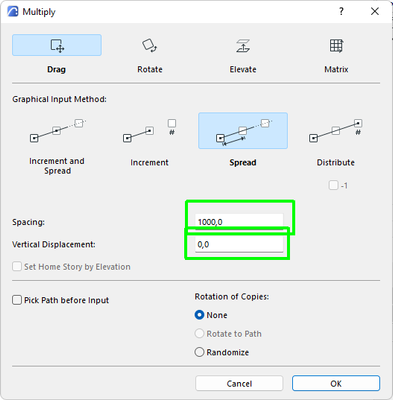This screenshot has width=393, height=400.
Task: Click the Vertical Displacement value field
Action: pyautogui.click(x=239, y=244)
